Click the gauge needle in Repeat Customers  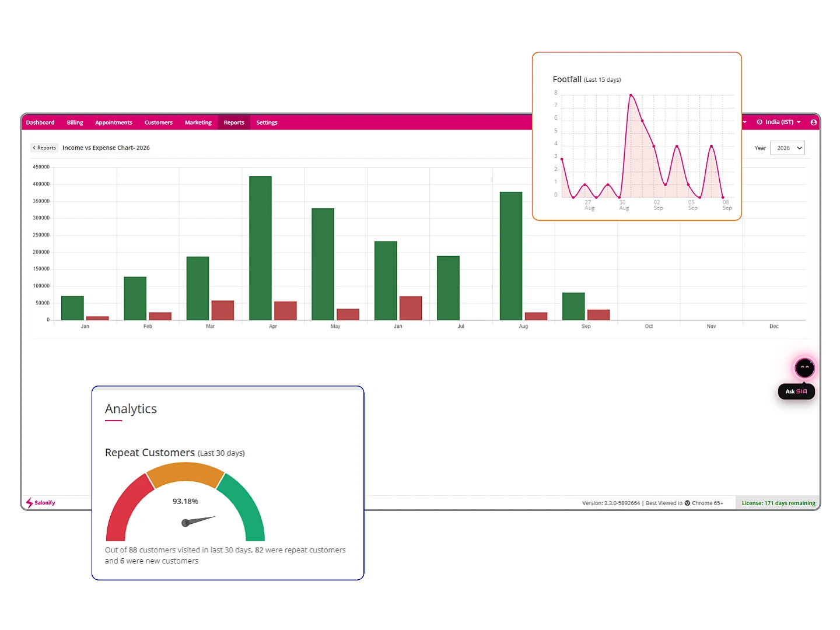click(198, 520)
